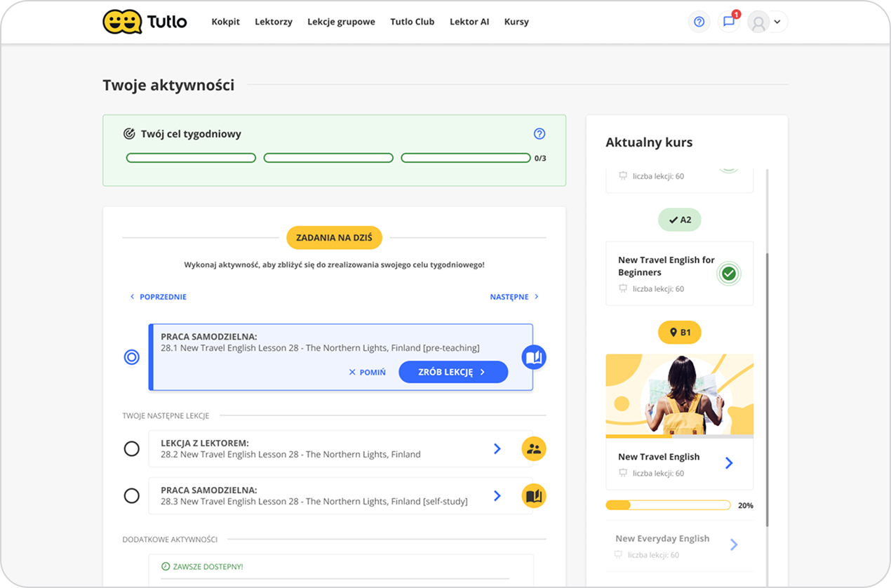Click the Zawsze dostępny! label
The width and height of the screenshot is (891, 588).
pos(208,566)
